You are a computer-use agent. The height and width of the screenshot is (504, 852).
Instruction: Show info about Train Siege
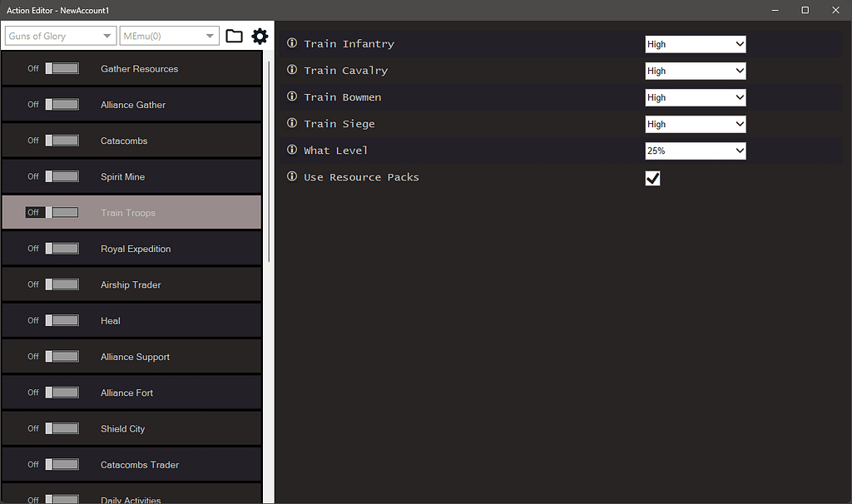point(291,123)
